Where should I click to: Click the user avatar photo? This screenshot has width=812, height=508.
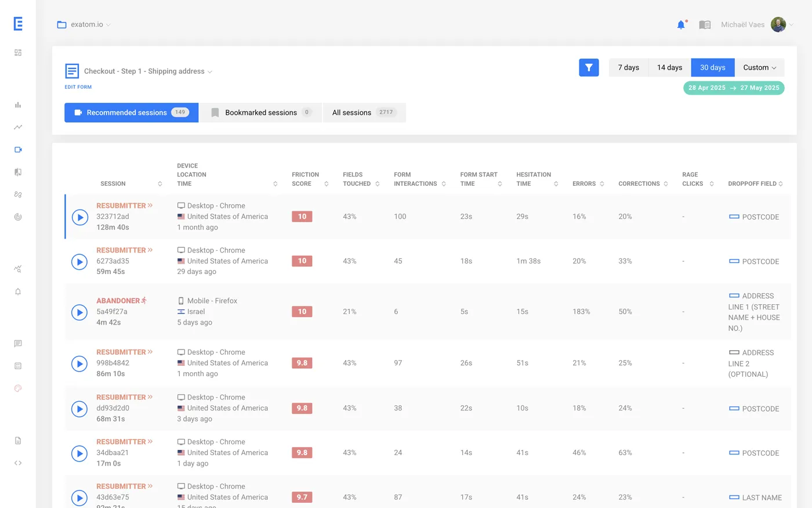[x=778, y=24]
